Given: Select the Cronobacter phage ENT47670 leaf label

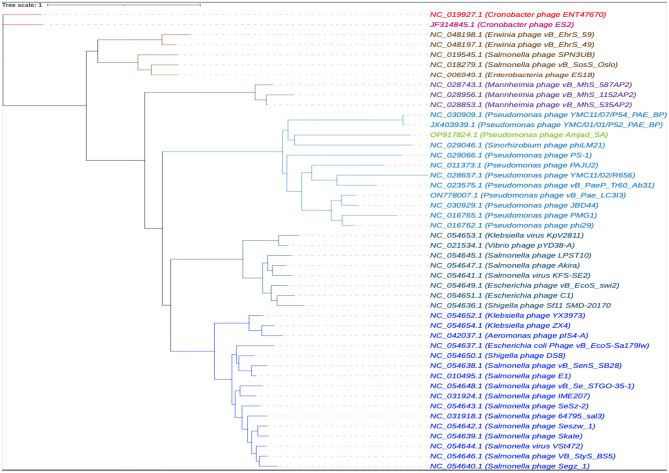Looking at the screenshot, I should [x=518, y=15].
